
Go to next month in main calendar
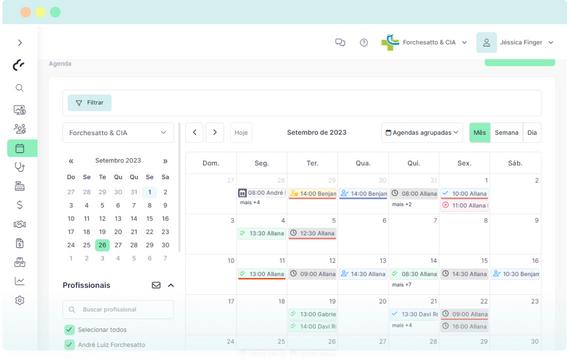pyautogui.click(x=215, y=132)
